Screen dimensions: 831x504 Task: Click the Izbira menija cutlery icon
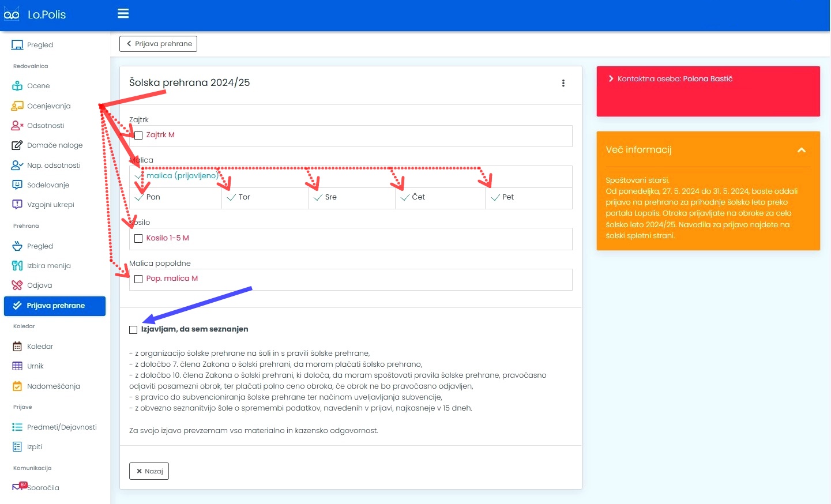pyautogui.click(x=17, y=266)
